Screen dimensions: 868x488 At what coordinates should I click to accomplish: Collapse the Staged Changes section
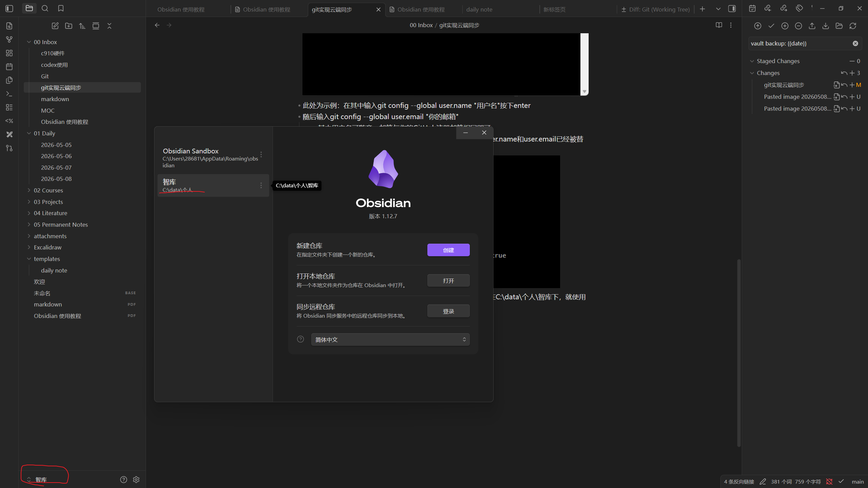pyautogui.click(x=778, y=61)
